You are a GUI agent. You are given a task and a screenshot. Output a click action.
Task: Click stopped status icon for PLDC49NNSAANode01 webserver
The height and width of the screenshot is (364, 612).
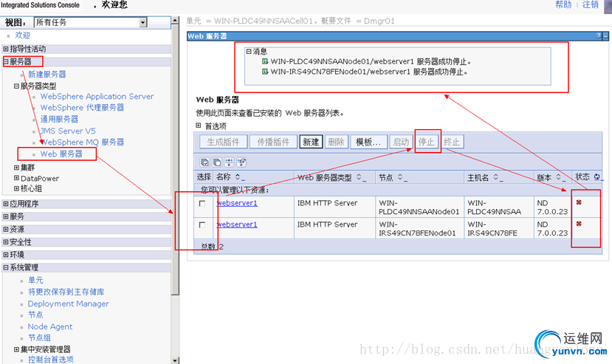tap(579, 202)
